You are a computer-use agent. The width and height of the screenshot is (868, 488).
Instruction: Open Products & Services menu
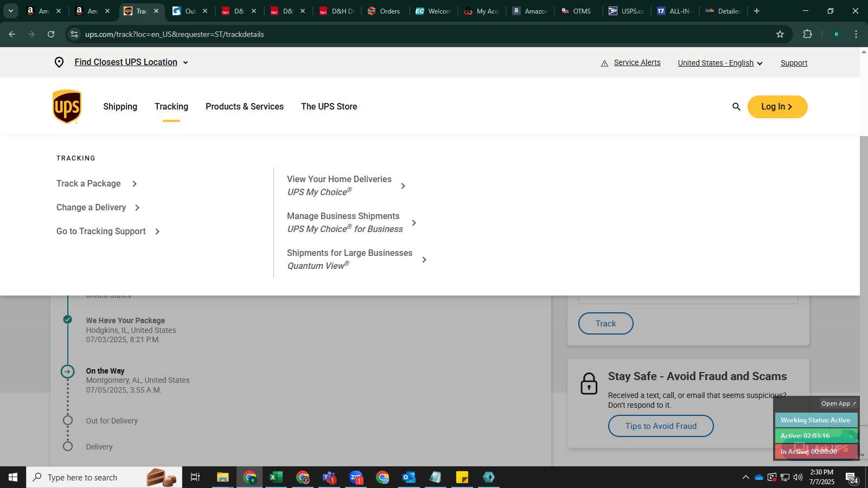pos(245,107)
